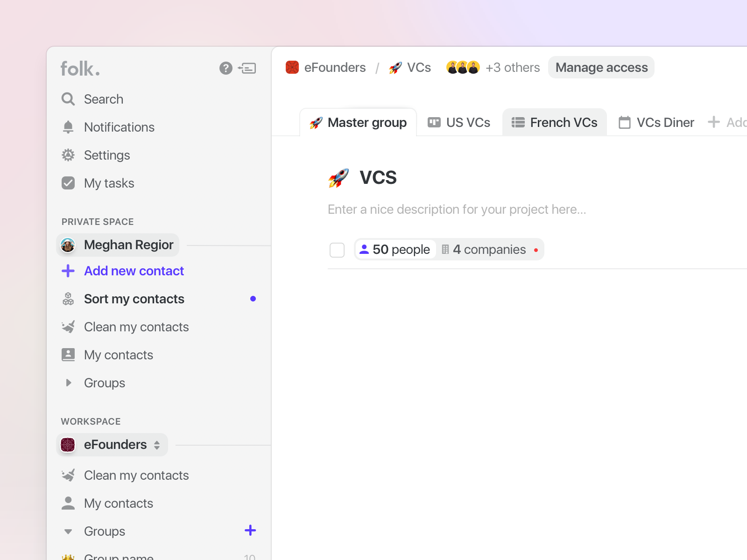Viewport: 747px width, 560px height.
Task: Open private Clean my contacts broom
Action: [68, 327]
